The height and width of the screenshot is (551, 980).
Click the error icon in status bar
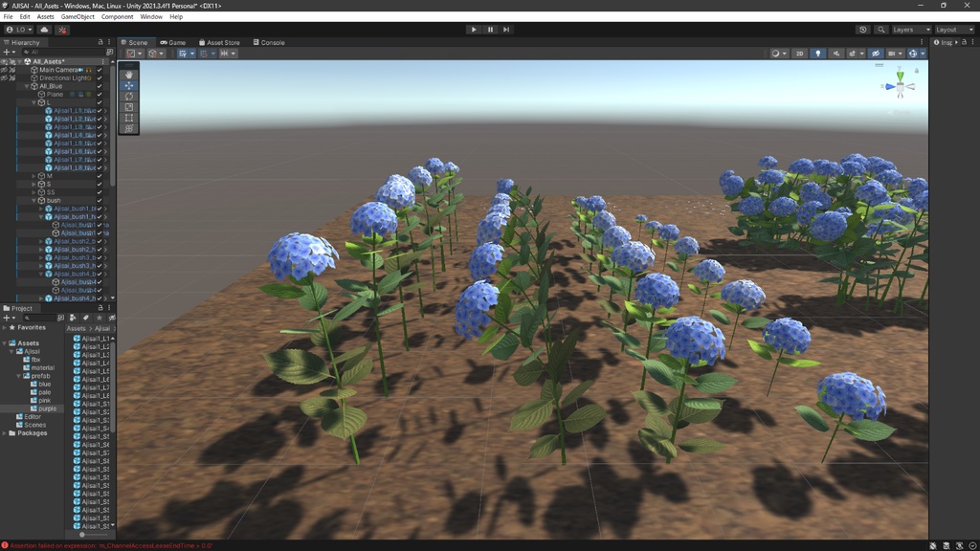click(5, 545)
